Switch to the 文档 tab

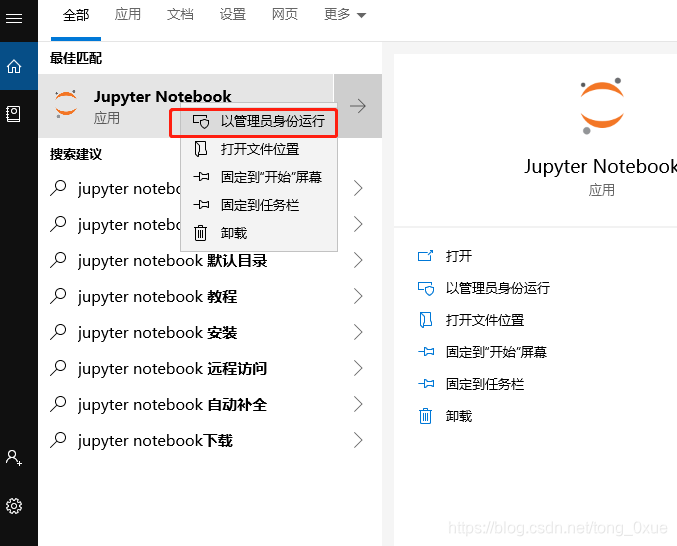(x=180, y=14)
